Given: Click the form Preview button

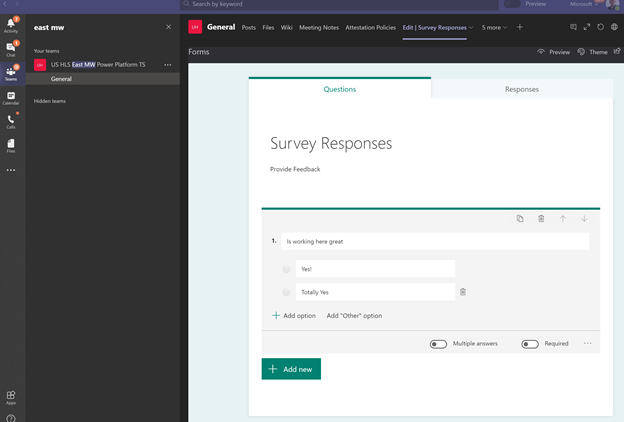Looking at the screenshot, I should point(554,52).
